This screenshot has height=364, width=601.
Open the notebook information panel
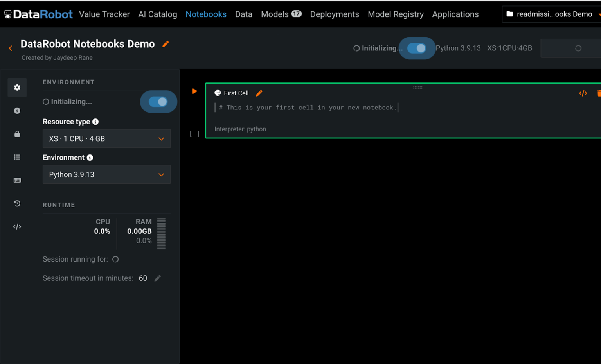click(17, 110)
